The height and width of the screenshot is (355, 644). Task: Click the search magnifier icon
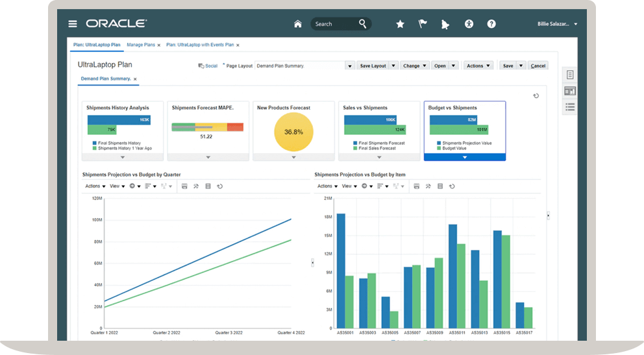click(362, 23)
